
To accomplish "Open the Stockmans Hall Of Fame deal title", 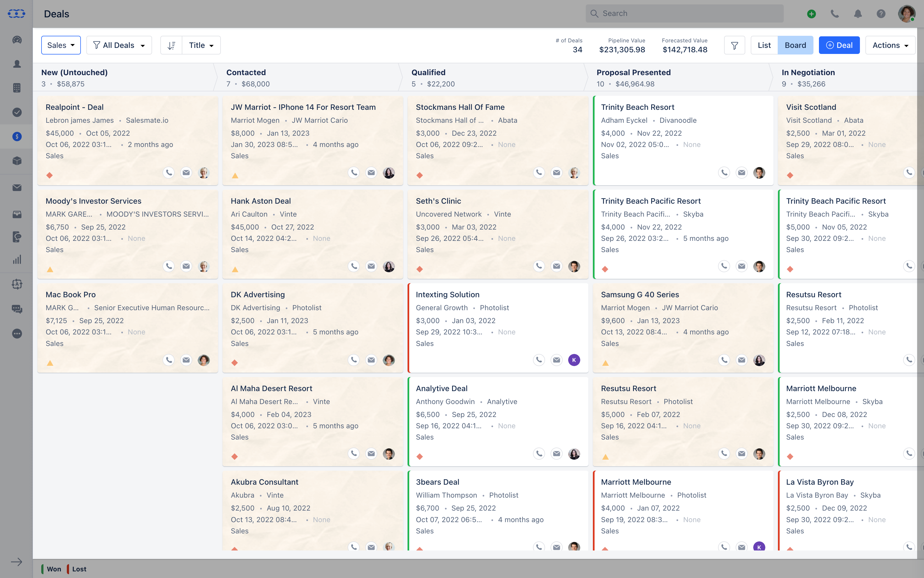I will [460, 107].
